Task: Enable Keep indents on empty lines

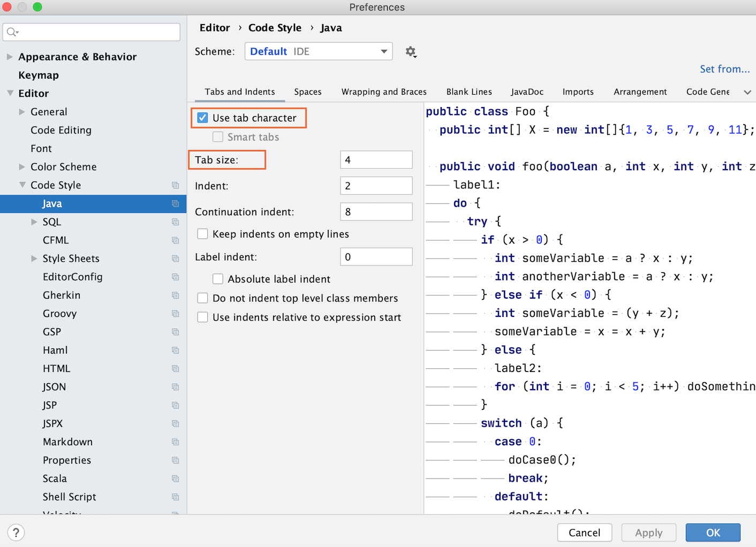Action: point(203,234)
